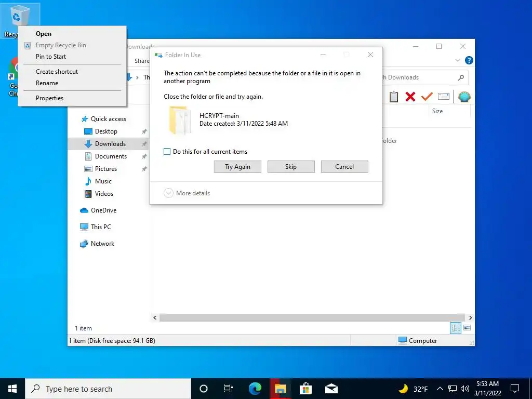Check 'Do this for all current items'

pyautogui.click(x=167, y=152)
